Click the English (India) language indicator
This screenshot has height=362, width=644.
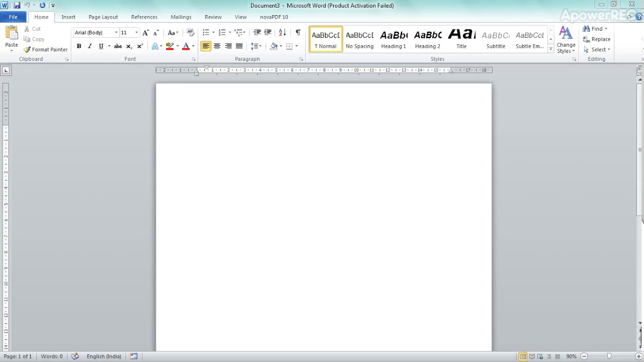click(104, 356)
